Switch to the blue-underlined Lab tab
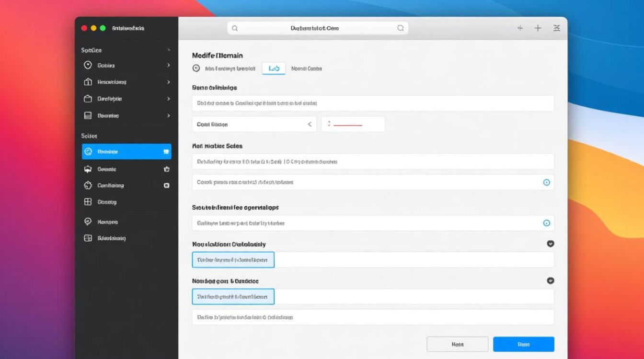644x359 pixels. click(x=274, y=68)
